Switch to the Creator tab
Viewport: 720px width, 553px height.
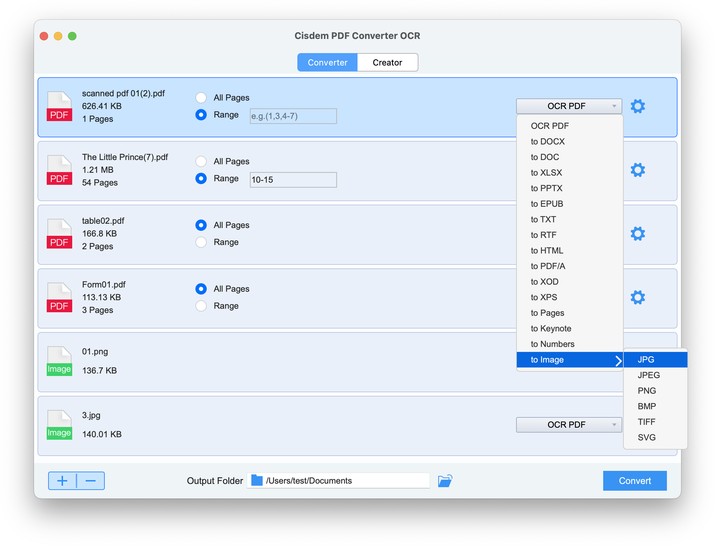coord(390,63)
